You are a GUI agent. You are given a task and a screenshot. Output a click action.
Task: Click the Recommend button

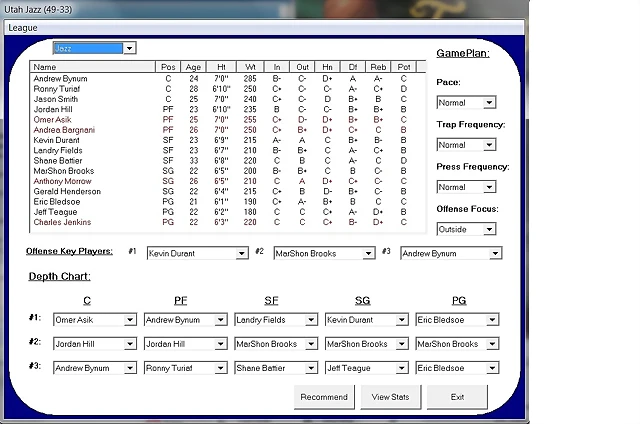coord(324,397)
